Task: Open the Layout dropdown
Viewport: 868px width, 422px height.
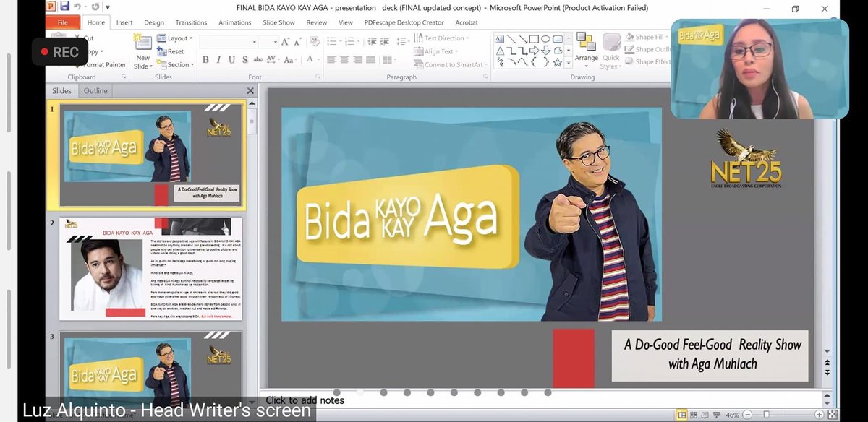Action: click(175, 38)
